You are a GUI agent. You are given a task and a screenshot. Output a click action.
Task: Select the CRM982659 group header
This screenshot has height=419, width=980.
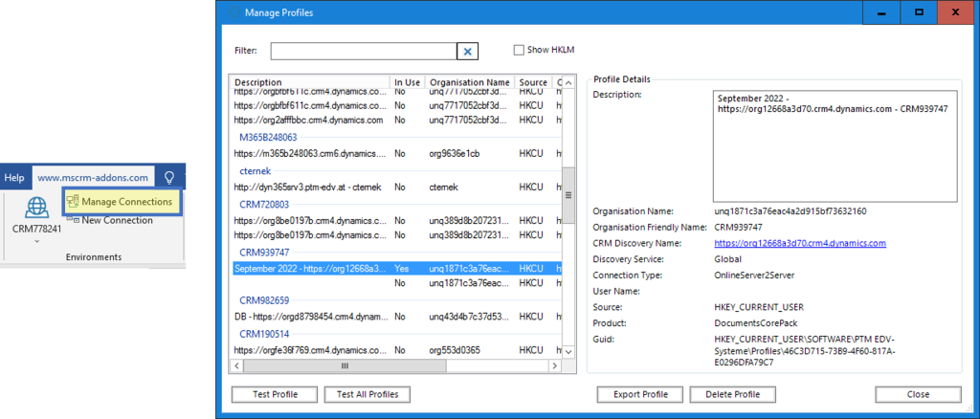(x=264, y=300)
